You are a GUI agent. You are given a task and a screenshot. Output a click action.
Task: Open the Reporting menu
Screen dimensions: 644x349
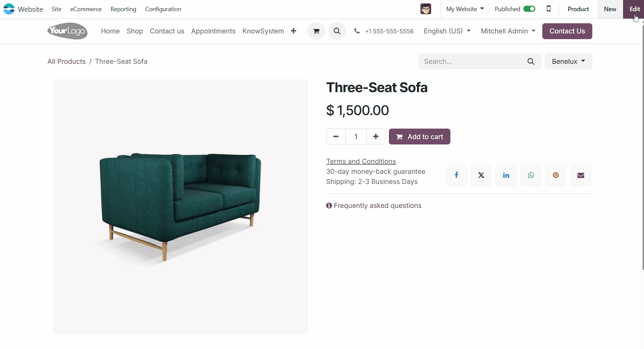click(123, 9)
